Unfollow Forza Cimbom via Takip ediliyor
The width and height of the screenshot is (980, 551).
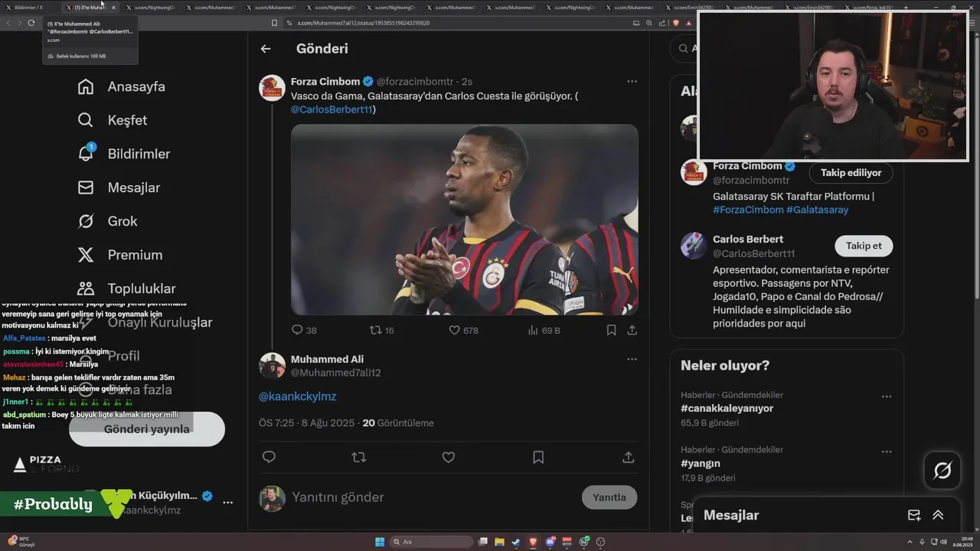851,172
